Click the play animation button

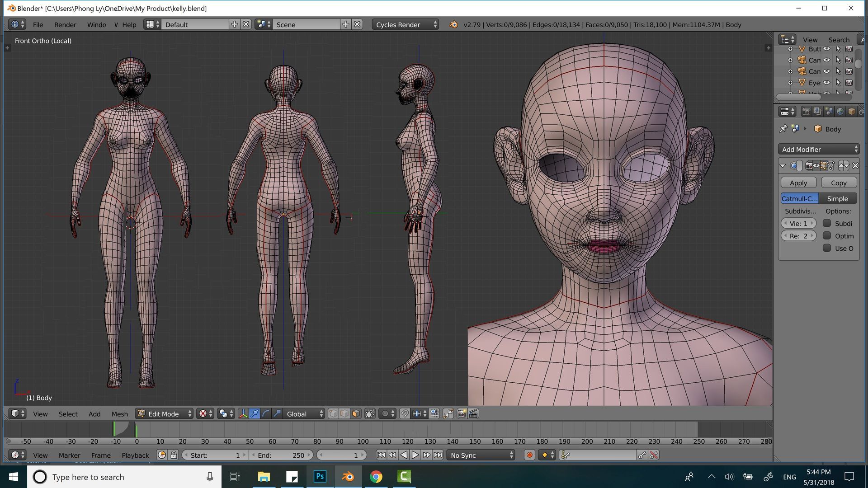pyautogui.click(x=415, y=455)
